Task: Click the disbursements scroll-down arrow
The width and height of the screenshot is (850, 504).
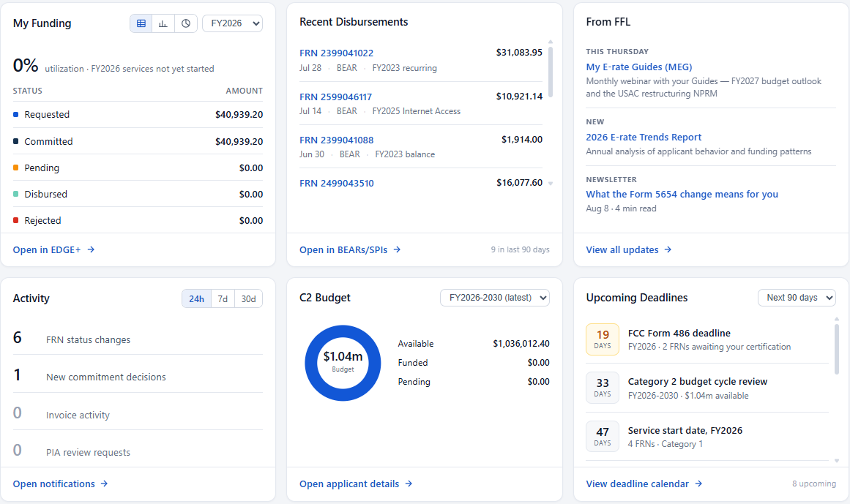Action: click(551, 184)
